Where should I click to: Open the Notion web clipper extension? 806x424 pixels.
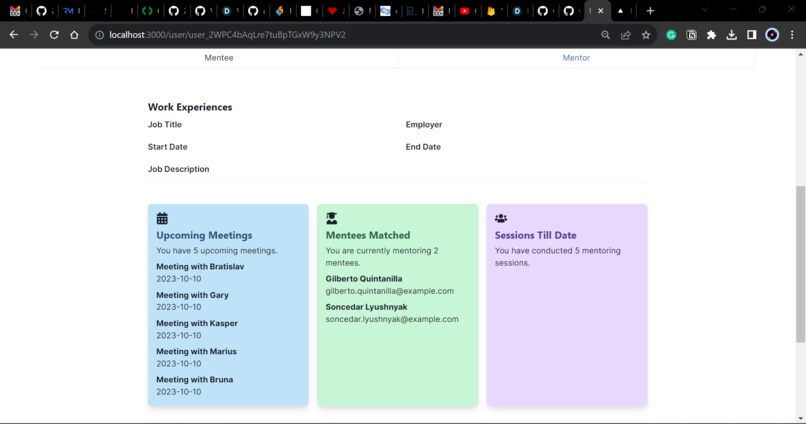(691, 35)
